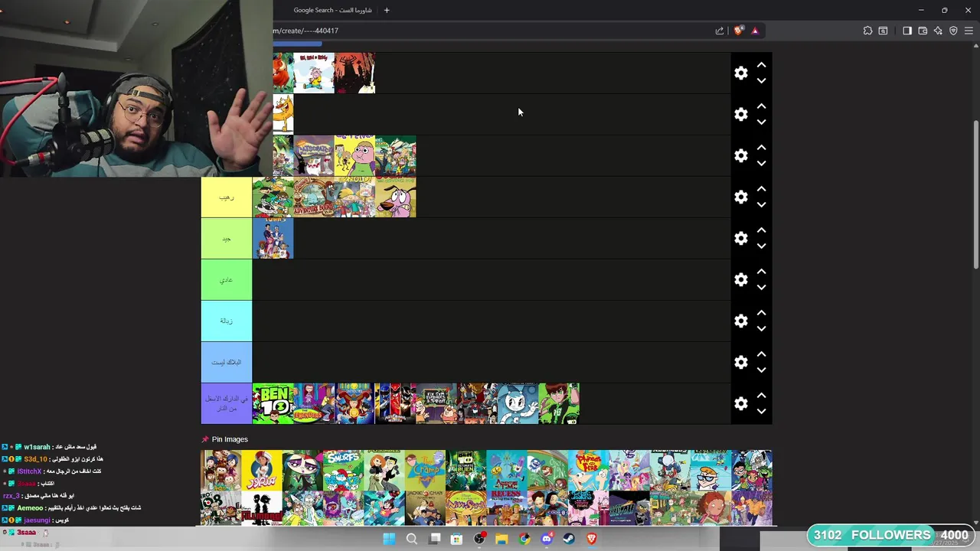The image size is (980, 551).
Task: Move the رهيب tier row up
Action: coord(761,189)
